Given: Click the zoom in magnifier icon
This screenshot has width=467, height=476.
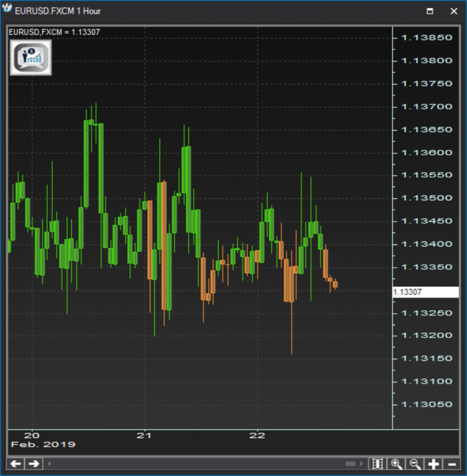Looking at the screenshot, I should click(x=396, y=464).
